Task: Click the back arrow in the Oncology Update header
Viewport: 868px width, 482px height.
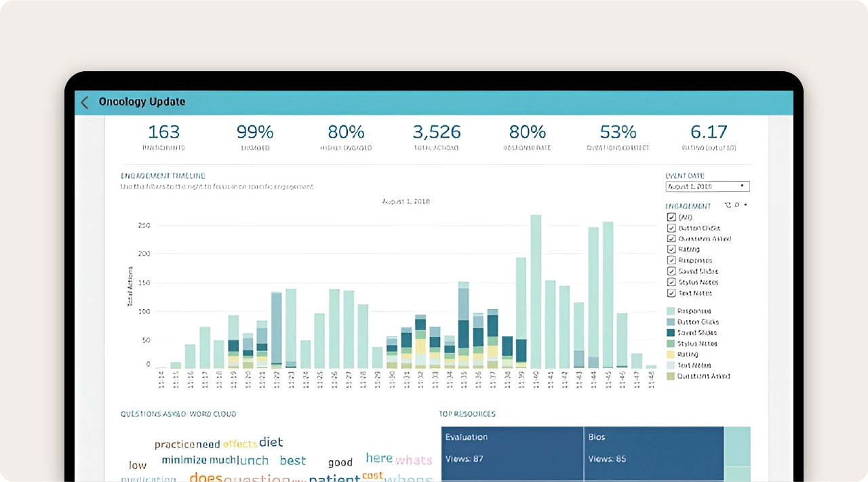Action: pos(84,102)
